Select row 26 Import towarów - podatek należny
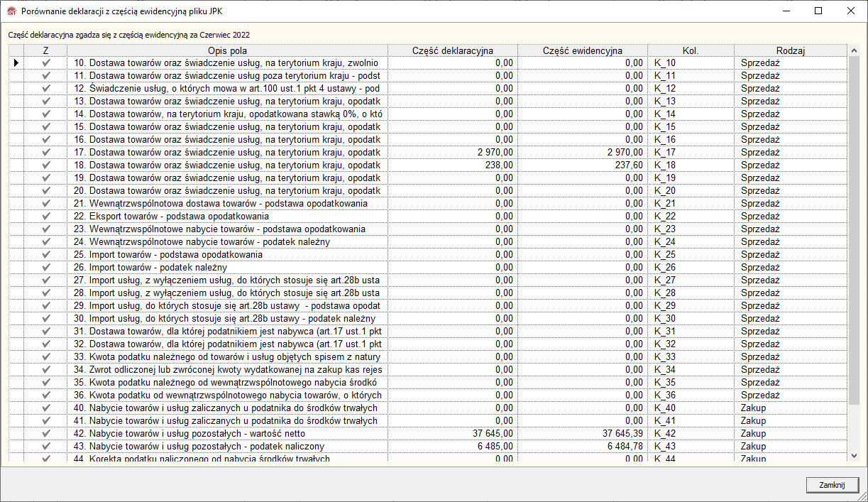Image resolution: width=868 pixels, height=502 pixels. (x=228, y=268)
